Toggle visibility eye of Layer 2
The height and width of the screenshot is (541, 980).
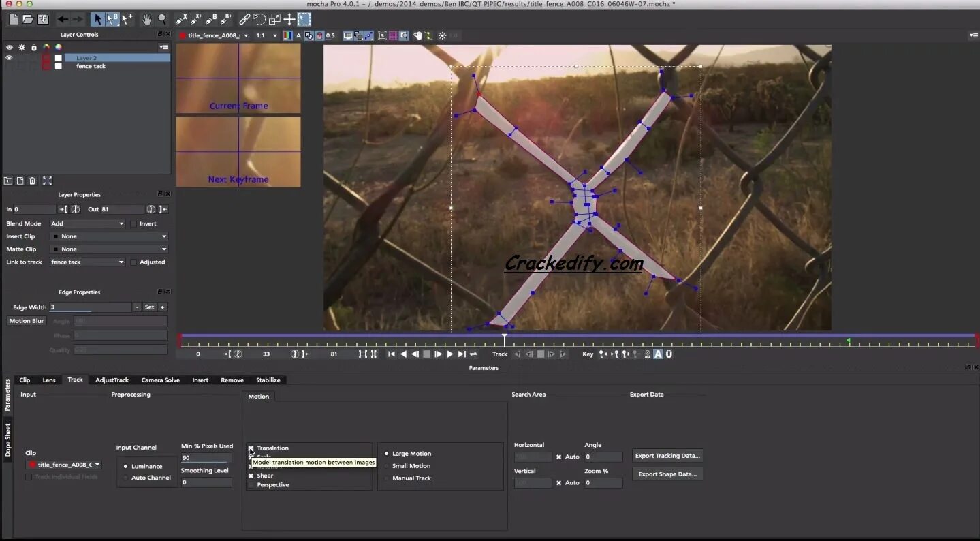[x=10, y=58]
